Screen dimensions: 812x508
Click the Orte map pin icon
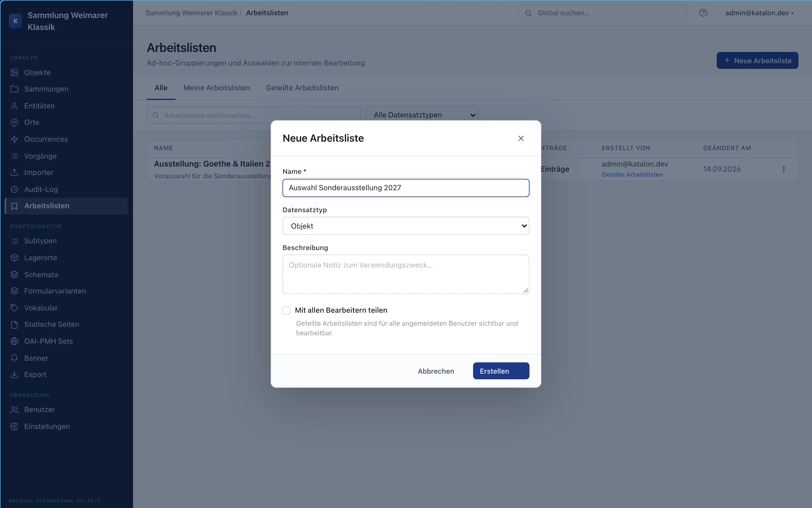pyautogui.click(x=14, y=122)
